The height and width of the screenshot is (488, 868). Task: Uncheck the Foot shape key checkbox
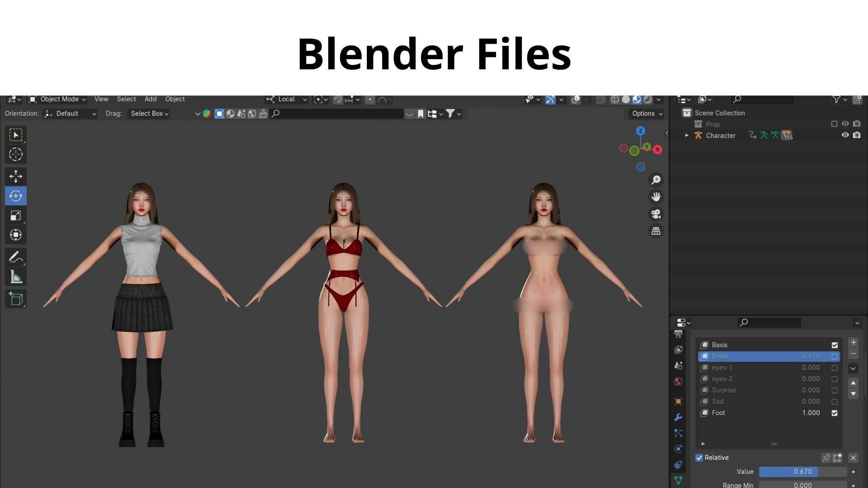pyautogui.click(x=835, y=413)
